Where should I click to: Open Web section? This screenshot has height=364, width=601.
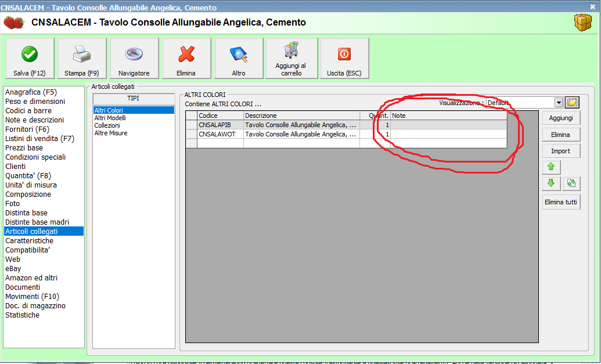tap(44, 260)
